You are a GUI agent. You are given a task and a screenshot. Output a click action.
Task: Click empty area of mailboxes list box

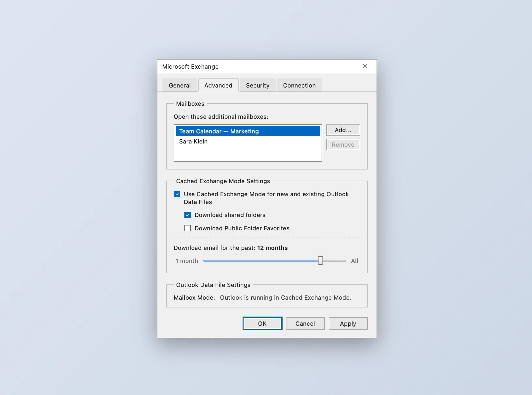coord(248,154)
